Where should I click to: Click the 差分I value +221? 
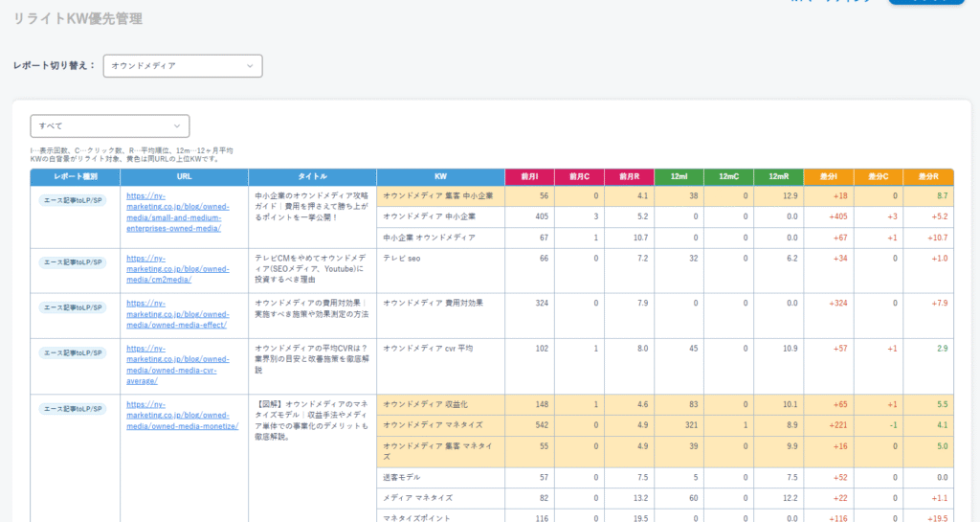tap(838, 425)
